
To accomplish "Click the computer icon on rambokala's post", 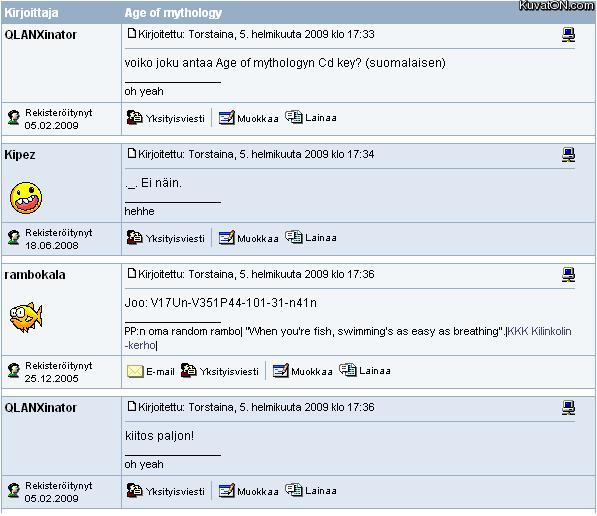I will [568, 275].
